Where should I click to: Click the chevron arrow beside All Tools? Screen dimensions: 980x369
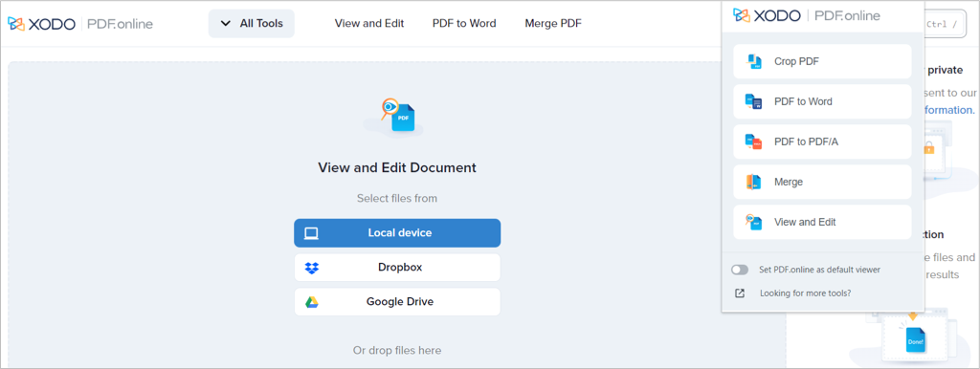226,24
